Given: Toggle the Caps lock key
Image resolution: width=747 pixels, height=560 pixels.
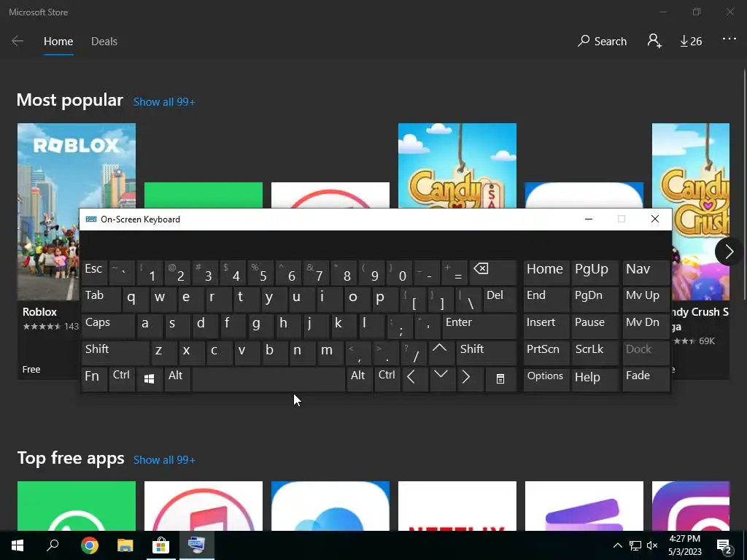Looking at the screenshot, I should [x=108, y=326].
